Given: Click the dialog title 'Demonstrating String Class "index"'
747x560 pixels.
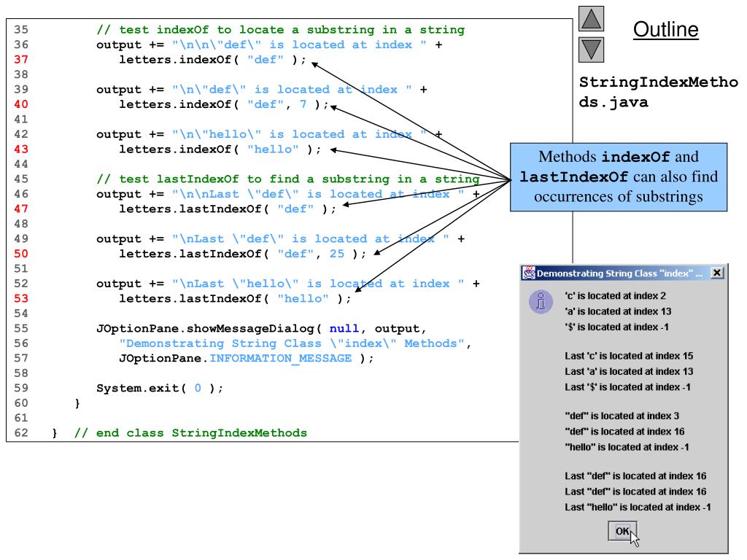Looking at the screenshot, I should tap(619, 273).
